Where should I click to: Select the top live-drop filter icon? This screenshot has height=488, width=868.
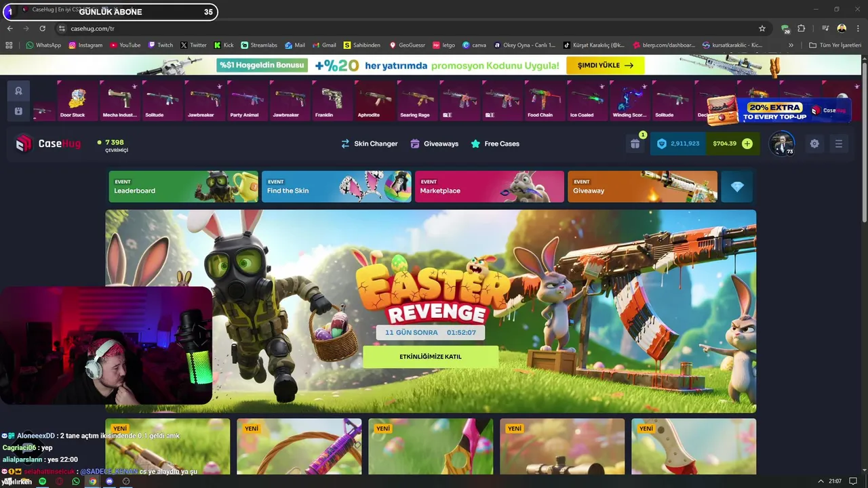pos(18,91)
